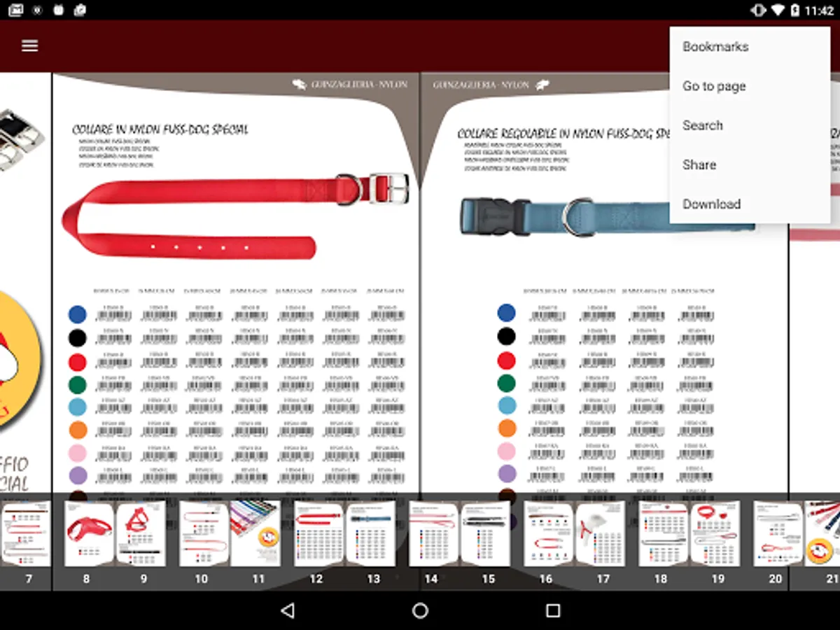Tap the dark blue dot on right page
The width and height of the screenshot is (840, 630).
coord(506,313)
